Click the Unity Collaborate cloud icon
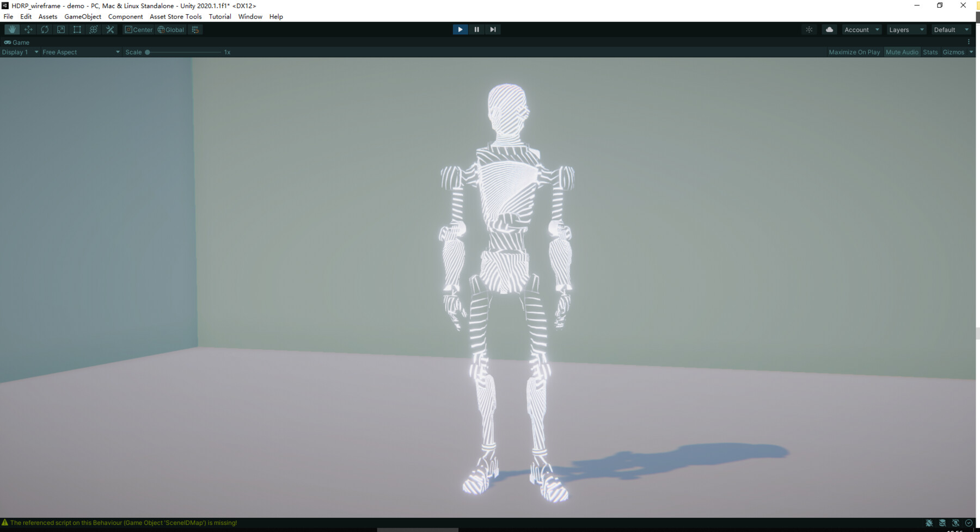Viewport: 980px width, 532px height. click(x=829, y=29)
